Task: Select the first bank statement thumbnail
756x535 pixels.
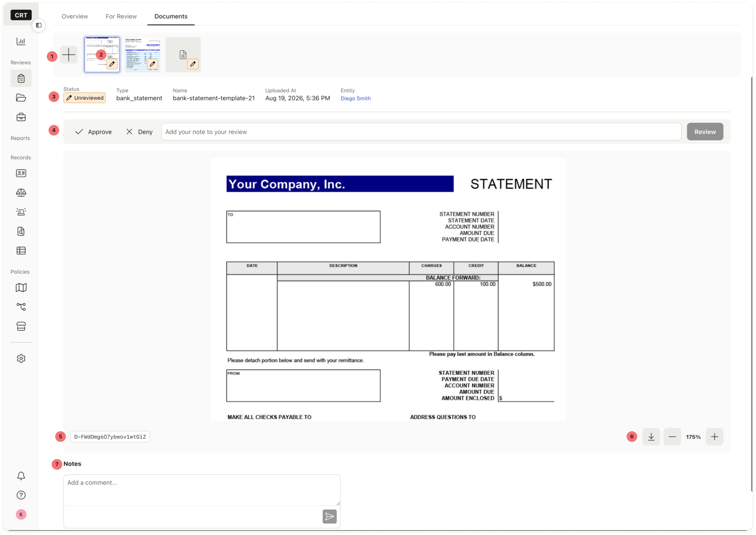Action: [102, 55]
